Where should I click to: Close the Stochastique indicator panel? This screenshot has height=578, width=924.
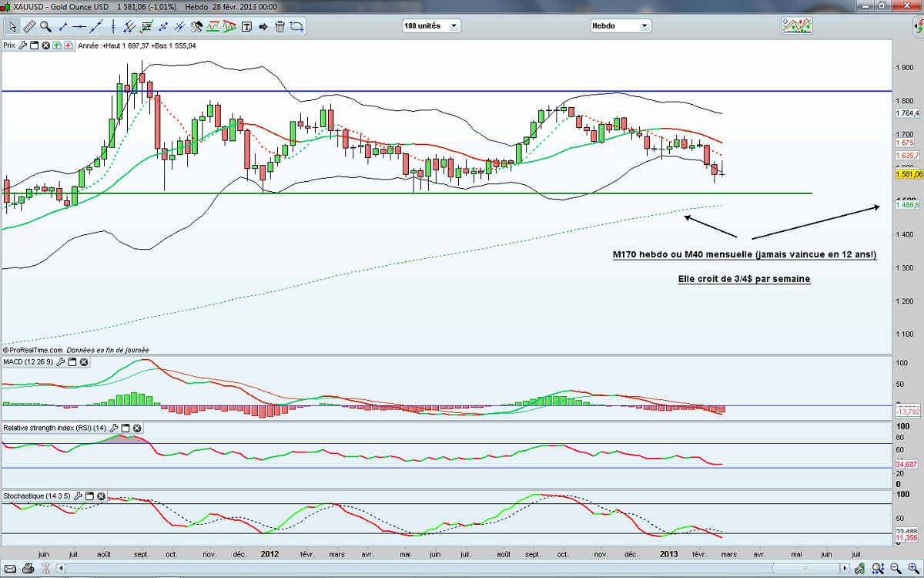pos(101,496)
